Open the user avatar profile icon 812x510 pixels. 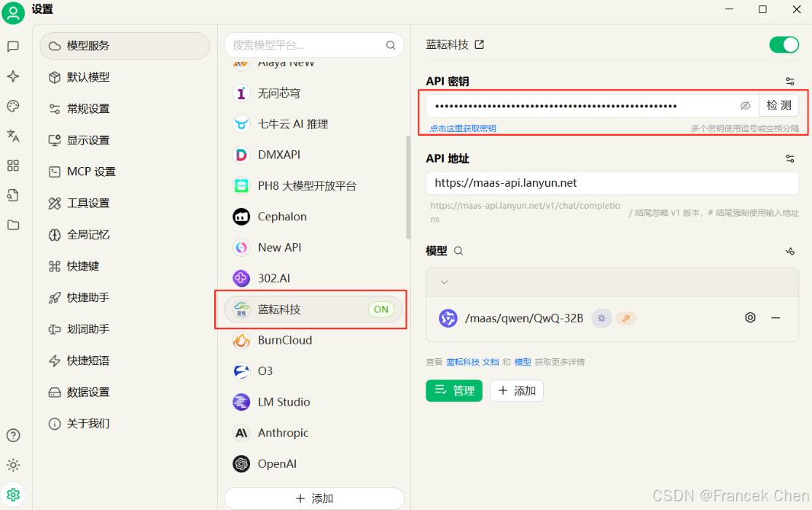13,12
